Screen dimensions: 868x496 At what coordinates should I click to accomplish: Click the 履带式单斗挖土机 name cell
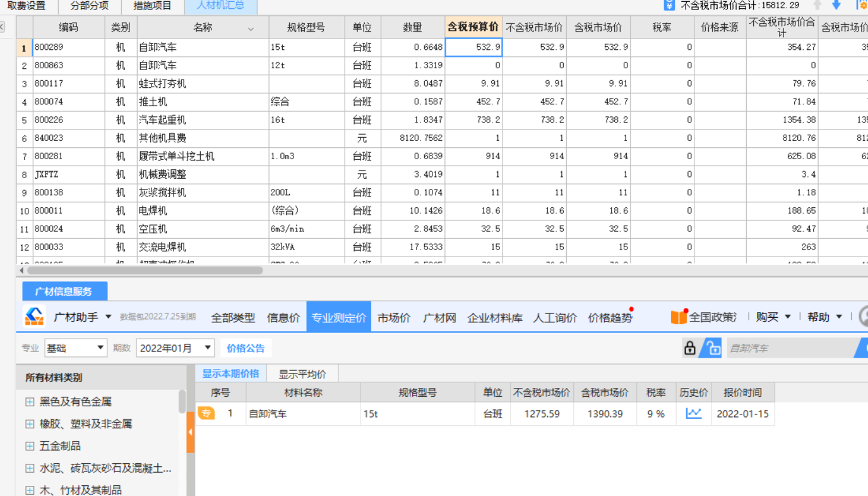click(x=203, y=157)
